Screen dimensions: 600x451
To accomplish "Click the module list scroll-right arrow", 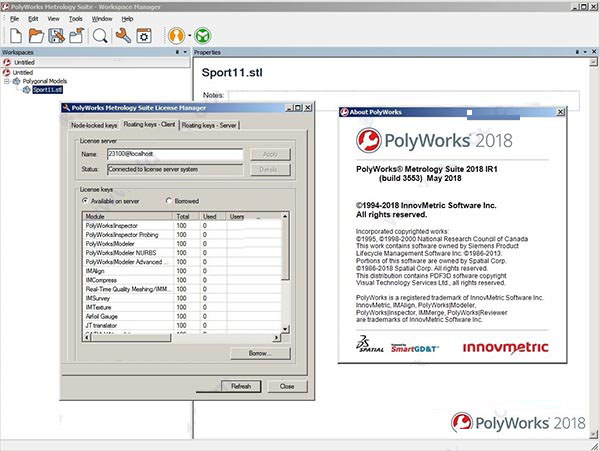I will [x=277, y=338].
